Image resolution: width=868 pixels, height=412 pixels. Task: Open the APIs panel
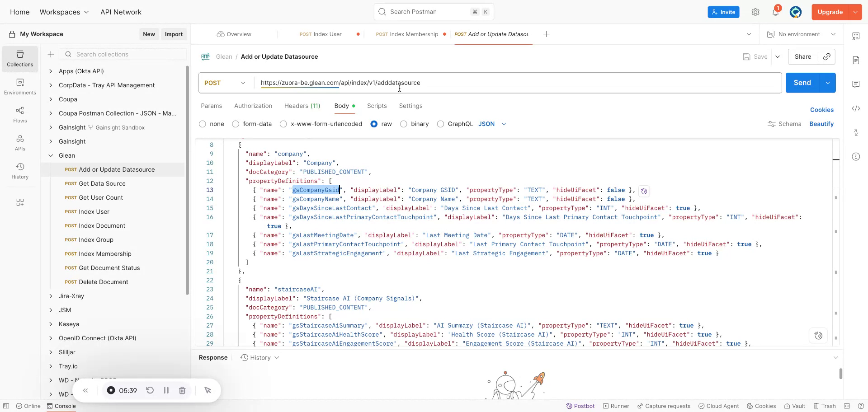click(x=20, y=143)
